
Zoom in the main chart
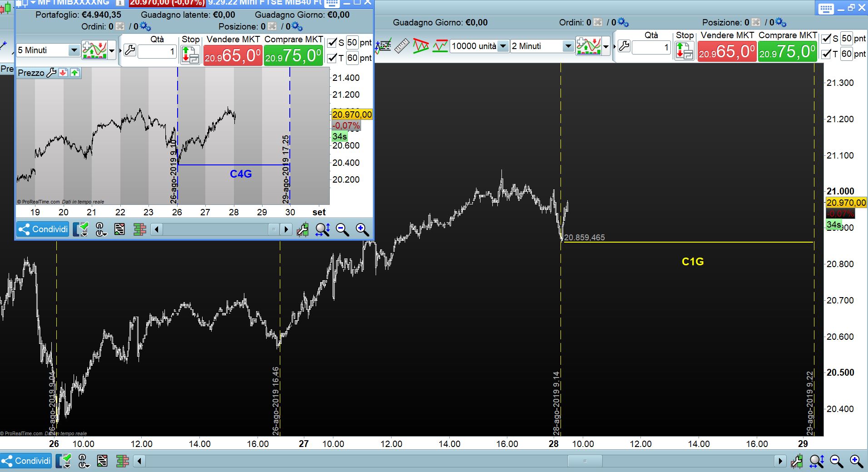click(857, 461)
